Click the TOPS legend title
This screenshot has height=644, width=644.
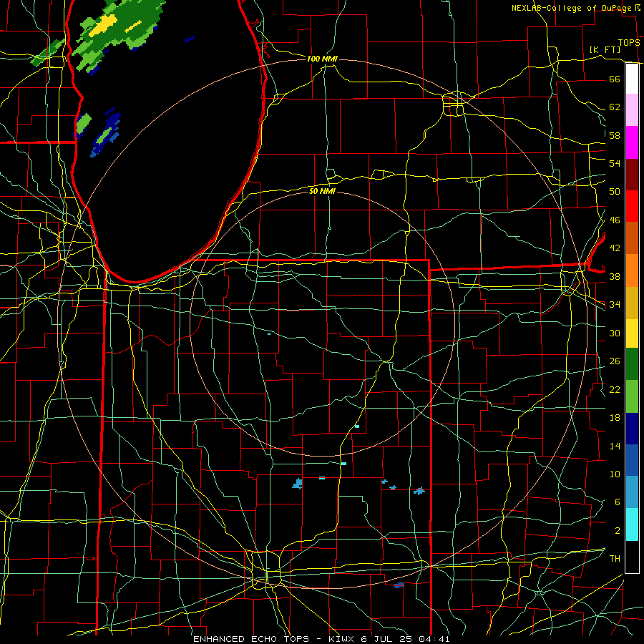tap(629, 43)
